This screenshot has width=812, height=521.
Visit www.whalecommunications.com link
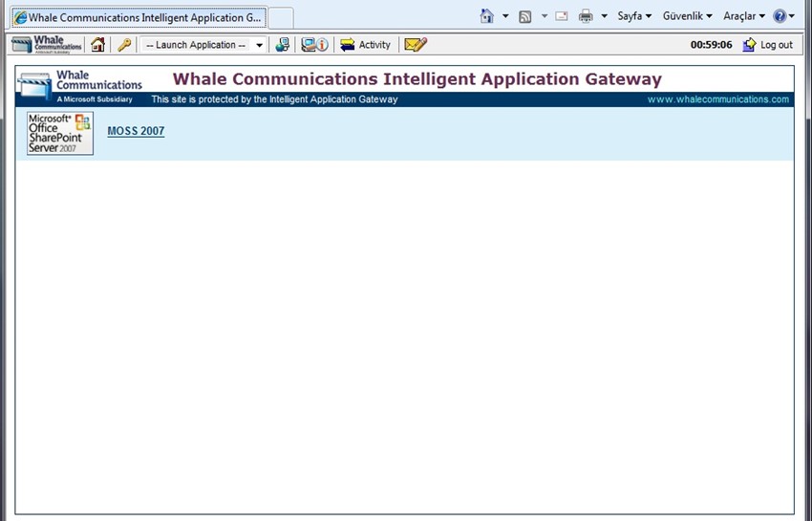(x=717, y=99)
